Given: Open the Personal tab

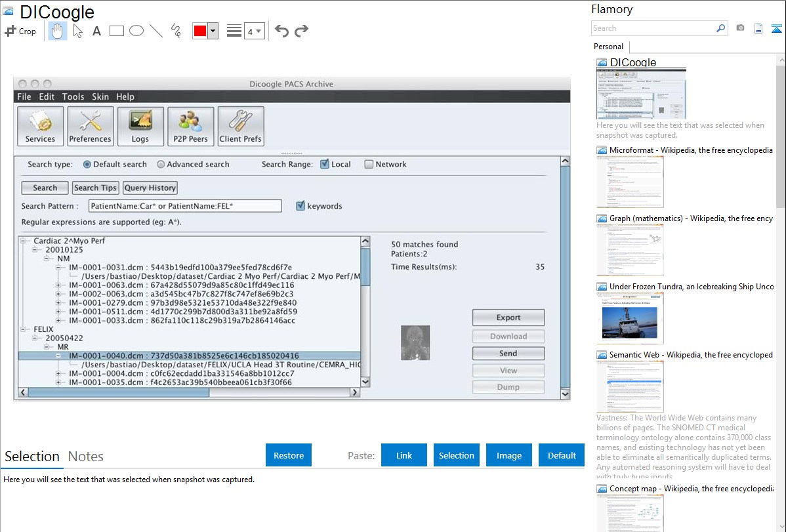Looking at the screenshot, I should coord(608,47).
